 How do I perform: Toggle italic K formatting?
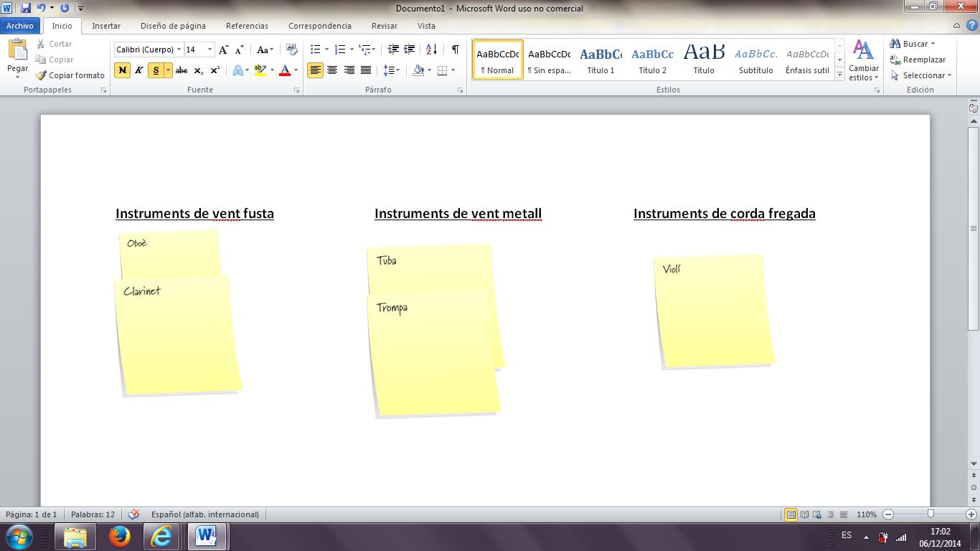pyautogui.click(x=139, y=70)
